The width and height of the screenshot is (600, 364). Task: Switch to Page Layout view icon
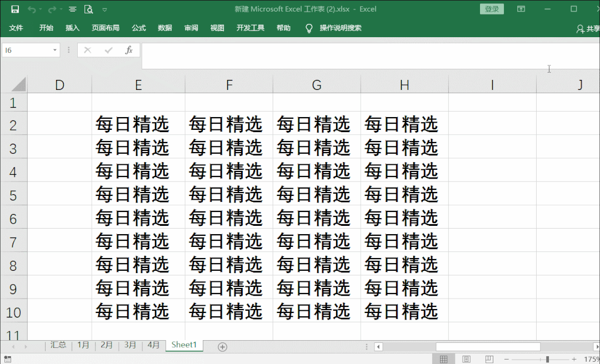(x=466, y=359)
